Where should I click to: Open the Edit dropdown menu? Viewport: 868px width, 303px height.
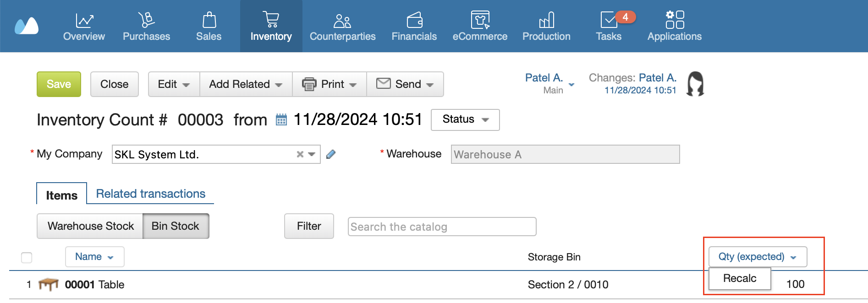[x=174, y=84]
